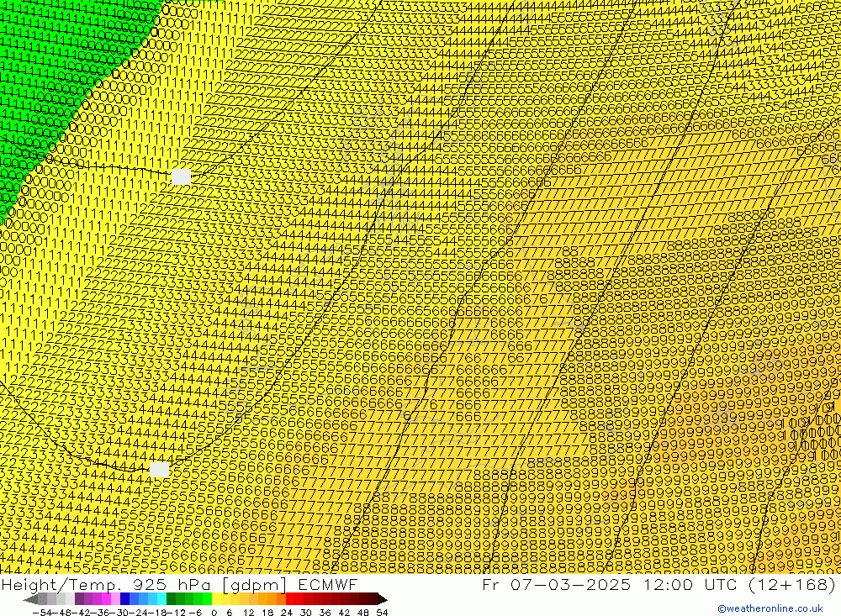Click the right dark arrow end of color scale
Screen dimensions: 841x616
click(x=382, y=599)
